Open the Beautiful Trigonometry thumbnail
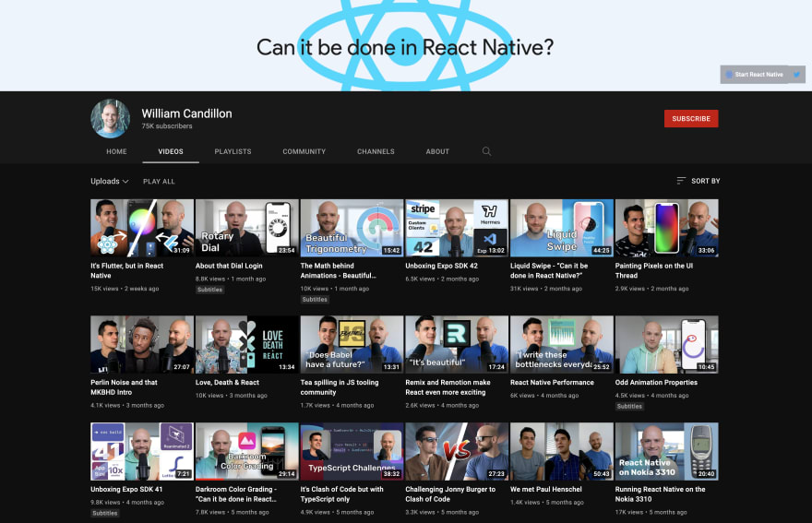This screenshot has width=812, height=523. tap(352, 228)
